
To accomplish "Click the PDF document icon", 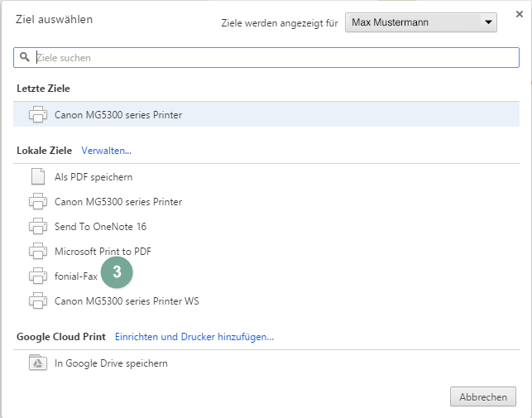I will point(38,176).
